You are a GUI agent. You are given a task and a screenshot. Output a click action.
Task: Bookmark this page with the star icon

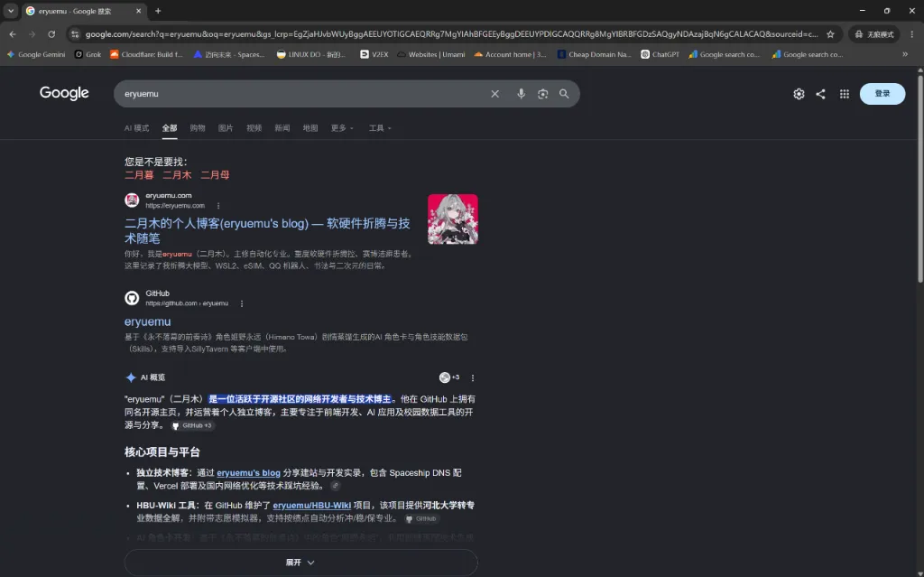coord(830,34)
